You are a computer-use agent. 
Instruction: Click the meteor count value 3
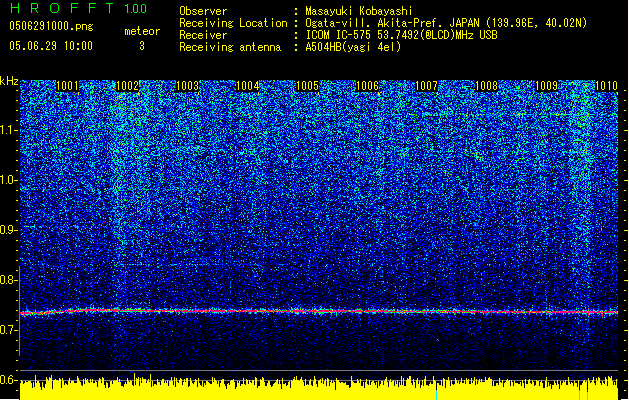pos(142,46)
